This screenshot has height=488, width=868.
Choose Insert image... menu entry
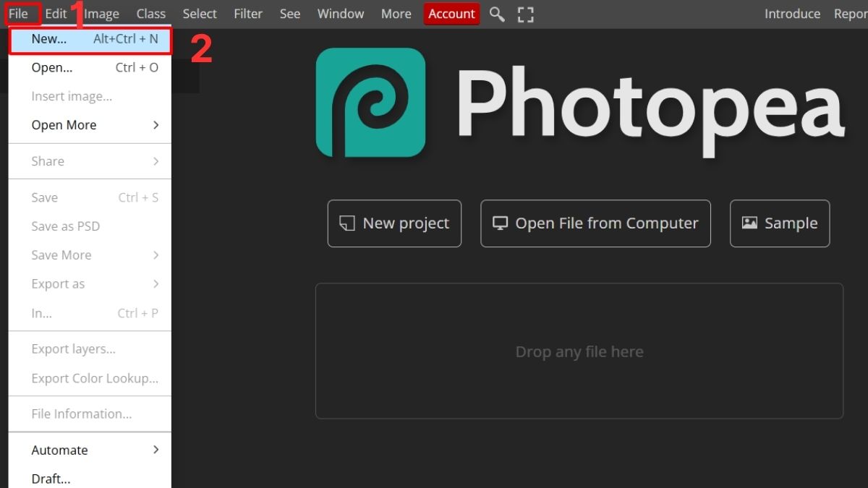[90, 96]
